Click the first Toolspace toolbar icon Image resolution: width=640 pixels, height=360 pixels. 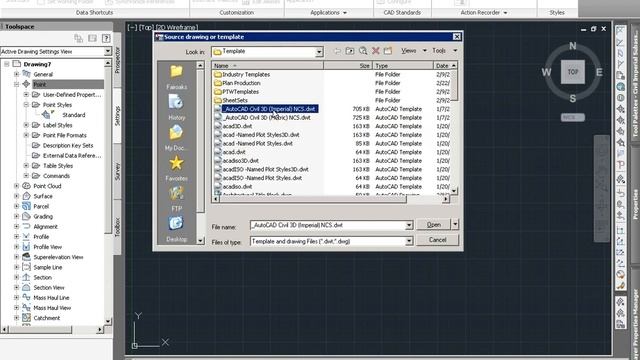[79, 38]
